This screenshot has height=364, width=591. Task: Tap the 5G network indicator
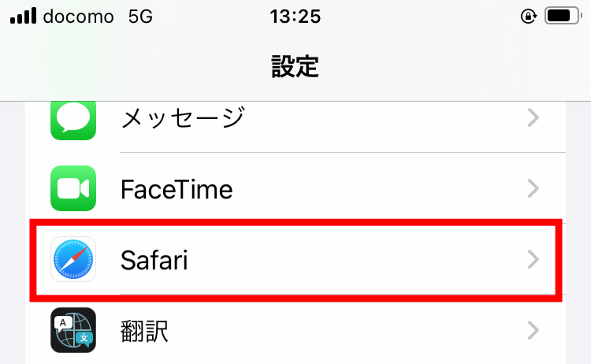[x=141, y=17]
